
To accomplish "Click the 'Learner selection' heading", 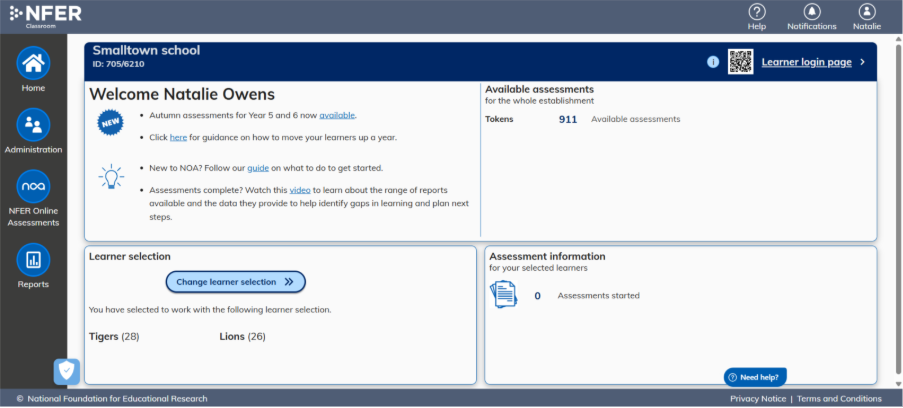I will [x=130, y=256].
